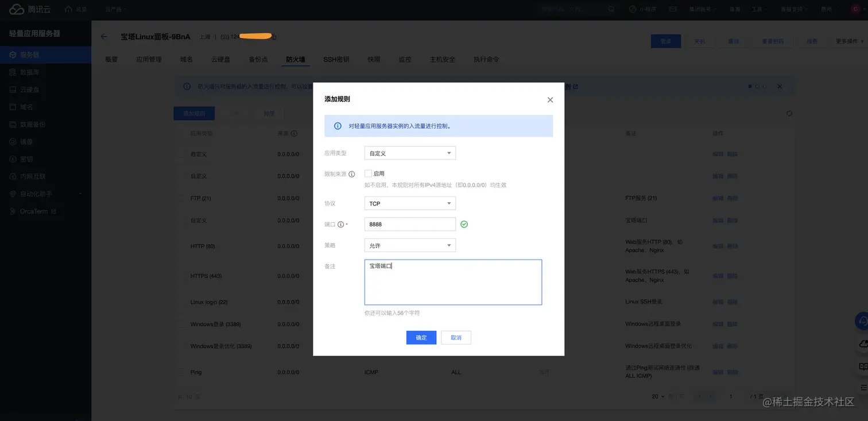Open 数据库 in the left sidebar
Screen dimensions: 868x421
45,72
